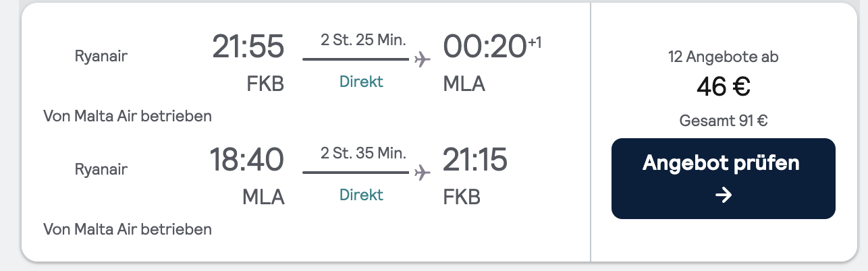868x271 pixels.
Task: Select the outbound Direkt label
Action: point(361,82)
